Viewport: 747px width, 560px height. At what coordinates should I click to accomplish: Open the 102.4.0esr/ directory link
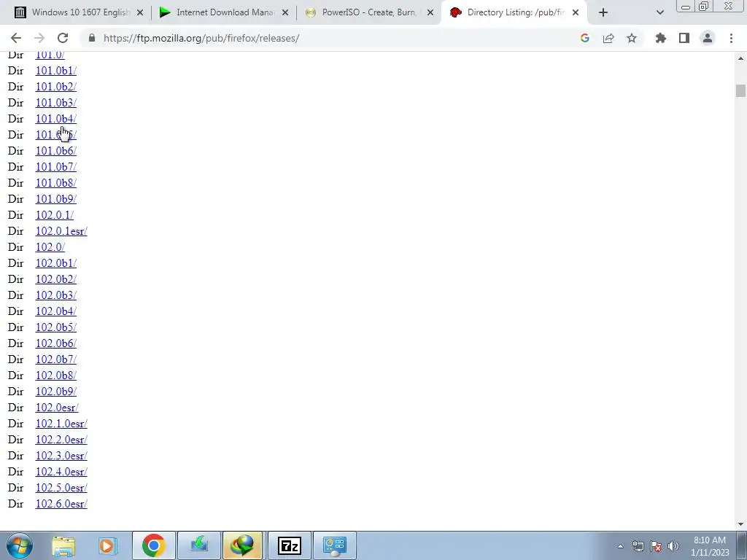(x=61, y=472)
